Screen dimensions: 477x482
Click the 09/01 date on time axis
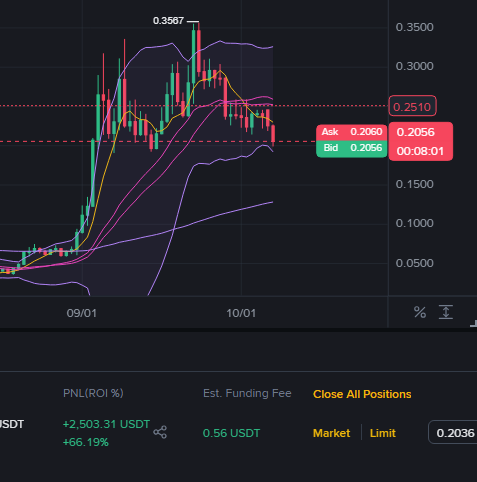tap(82, 313)
